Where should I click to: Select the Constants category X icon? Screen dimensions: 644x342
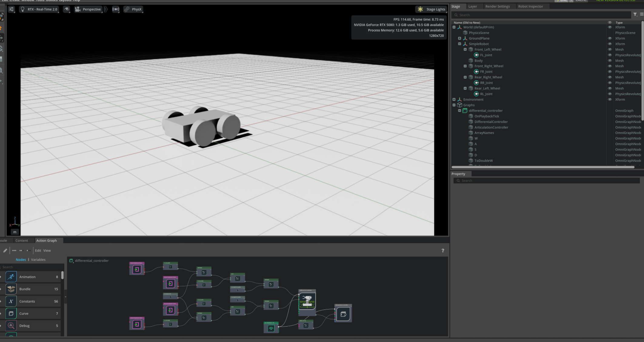pyautogui.click(x=11, y=301)
